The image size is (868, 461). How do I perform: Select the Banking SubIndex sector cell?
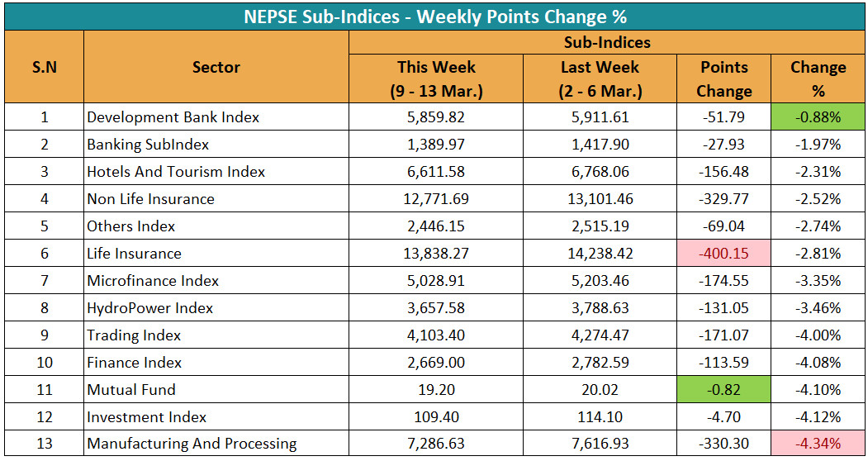coord(149,145)
